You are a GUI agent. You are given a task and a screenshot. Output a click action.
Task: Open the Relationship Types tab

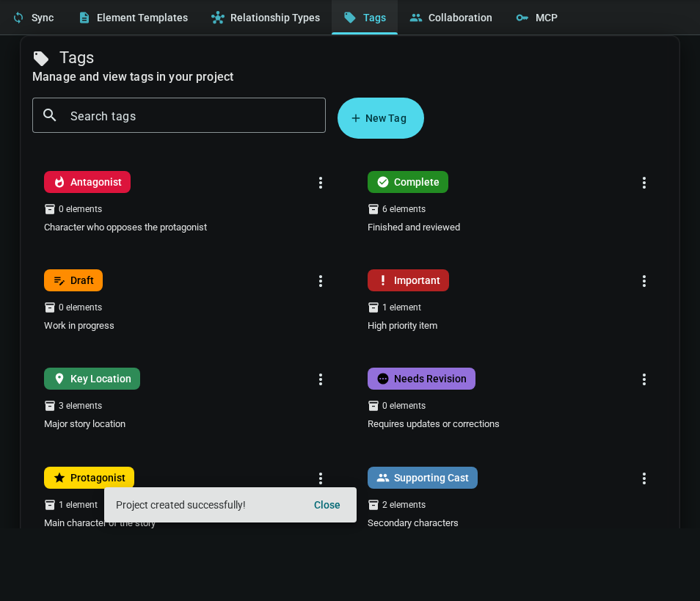click(x=265, y=18)
